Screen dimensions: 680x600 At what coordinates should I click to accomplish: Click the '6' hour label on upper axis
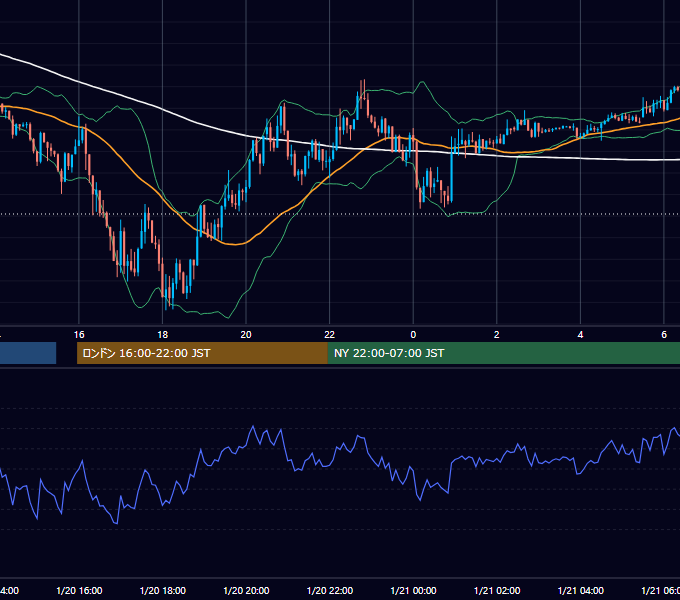click(x=664, y=334)
